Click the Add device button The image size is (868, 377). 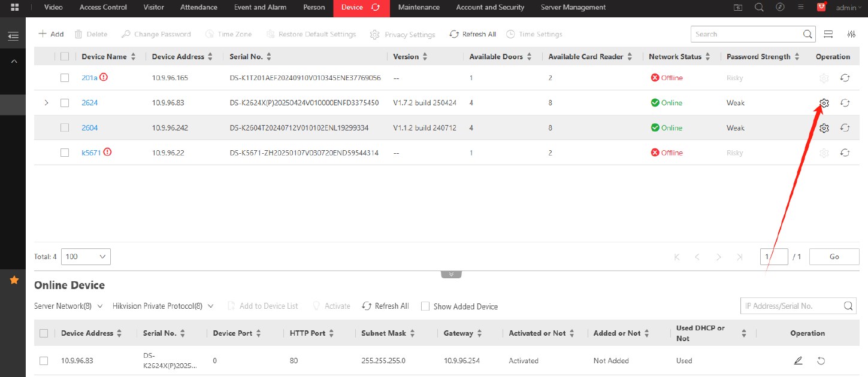pyautogui.click(x=51, y=34)
